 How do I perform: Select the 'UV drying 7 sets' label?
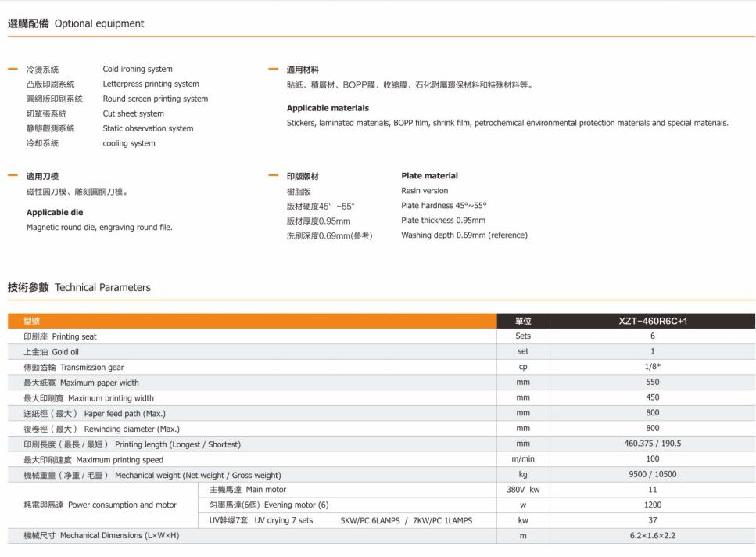[284, 520]
